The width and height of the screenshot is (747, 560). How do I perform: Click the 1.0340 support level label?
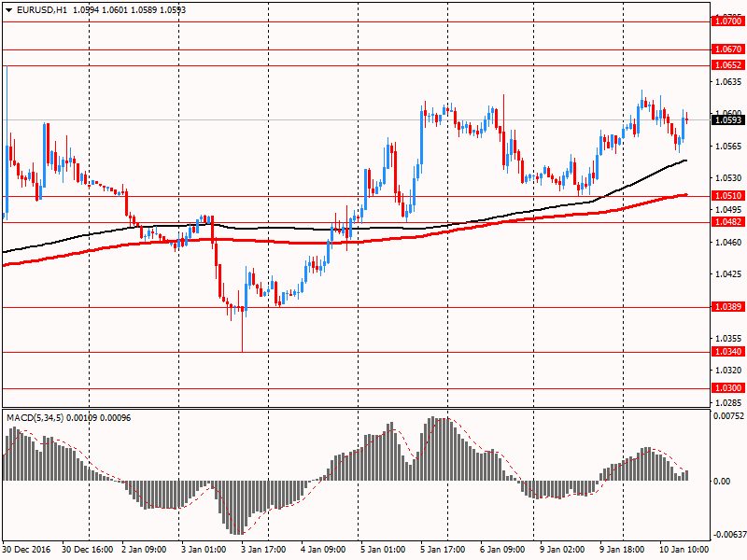tap(727, 352)
